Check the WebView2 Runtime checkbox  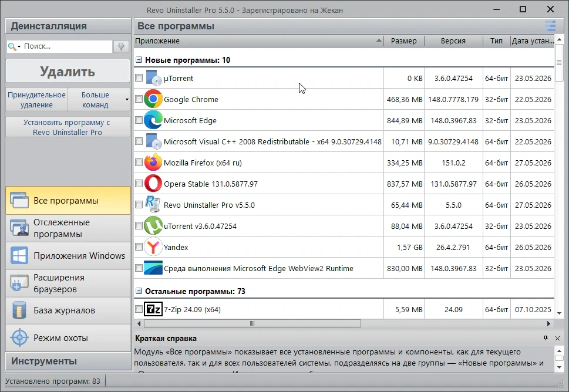coord(139,268)
